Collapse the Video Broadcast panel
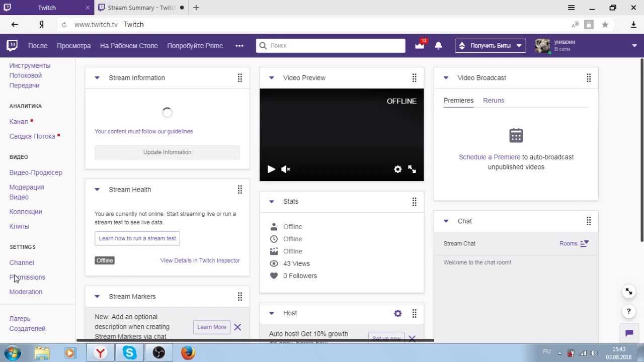This screenshot has width=644, height=362. (x=446, y=78)
